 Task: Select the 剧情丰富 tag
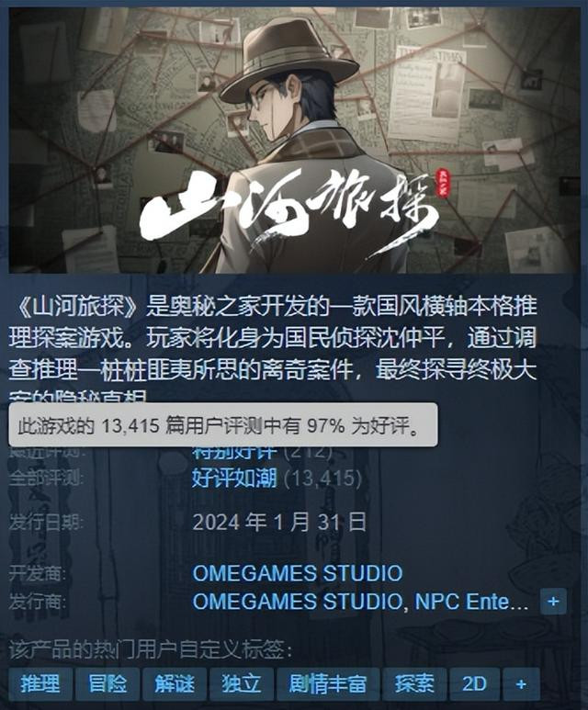point(328,683)
